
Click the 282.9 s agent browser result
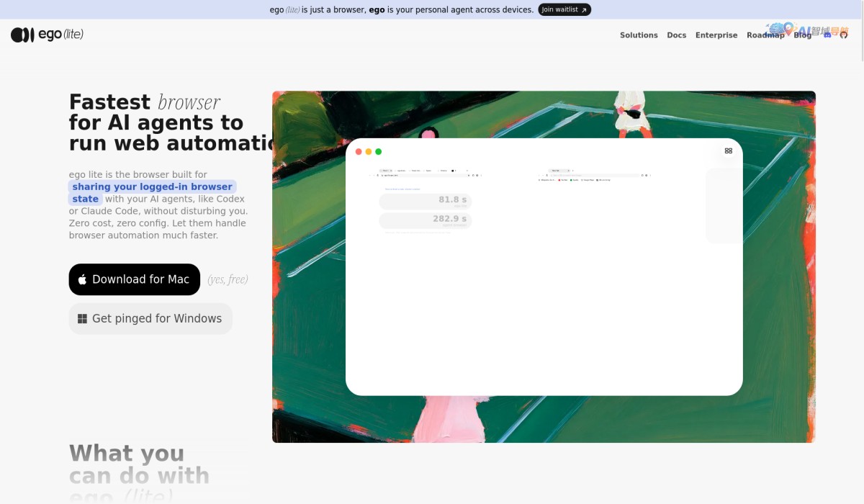[x=425, y=220]
